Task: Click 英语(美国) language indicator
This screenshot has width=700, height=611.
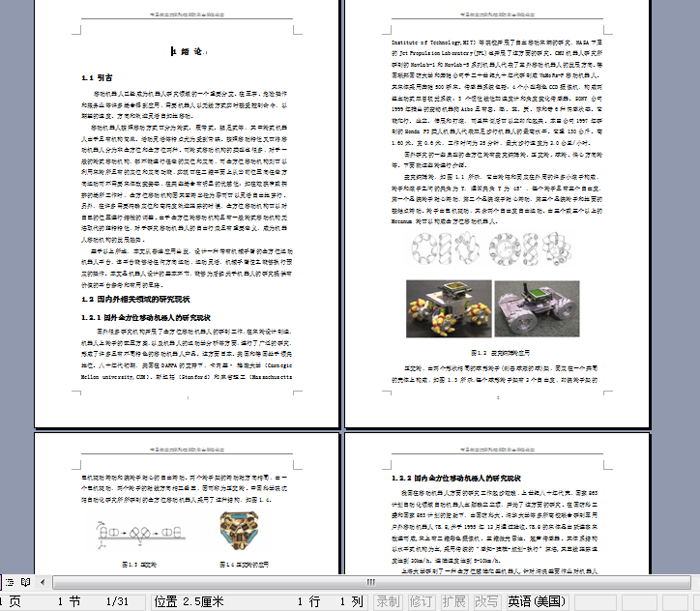Action: 537,601
